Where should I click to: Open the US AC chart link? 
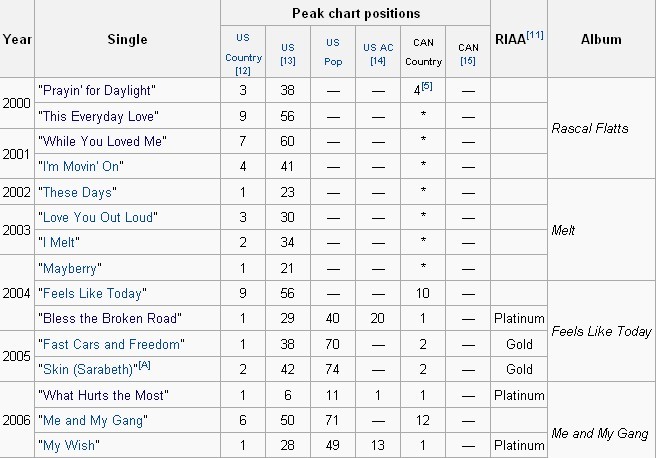click(378, 47)
